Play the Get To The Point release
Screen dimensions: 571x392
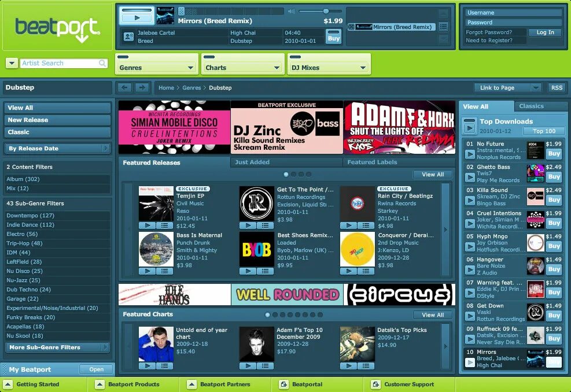[x=248, y=225]
